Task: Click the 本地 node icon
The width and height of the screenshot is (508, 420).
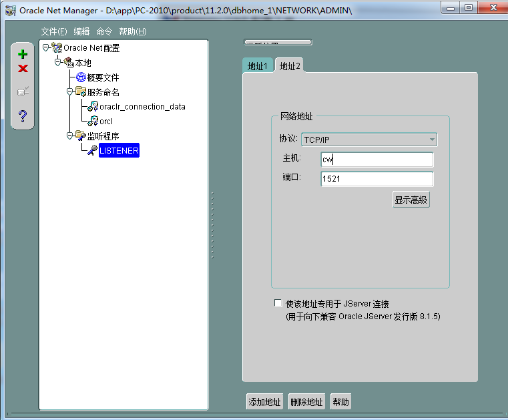Action: tap(69, 62)
